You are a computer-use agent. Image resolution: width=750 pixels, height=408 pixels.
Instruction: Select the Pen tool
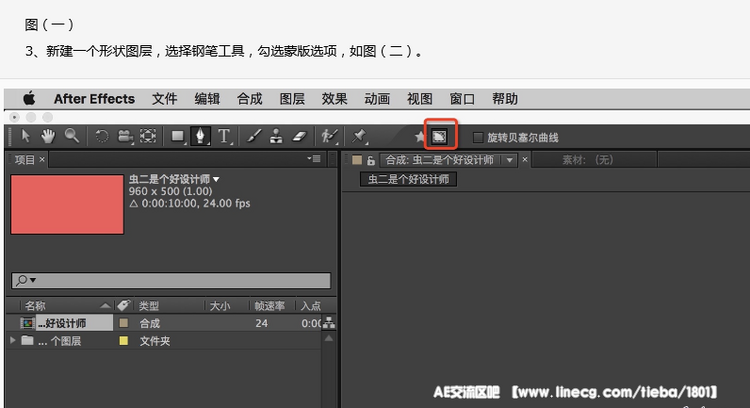(200, 136)
